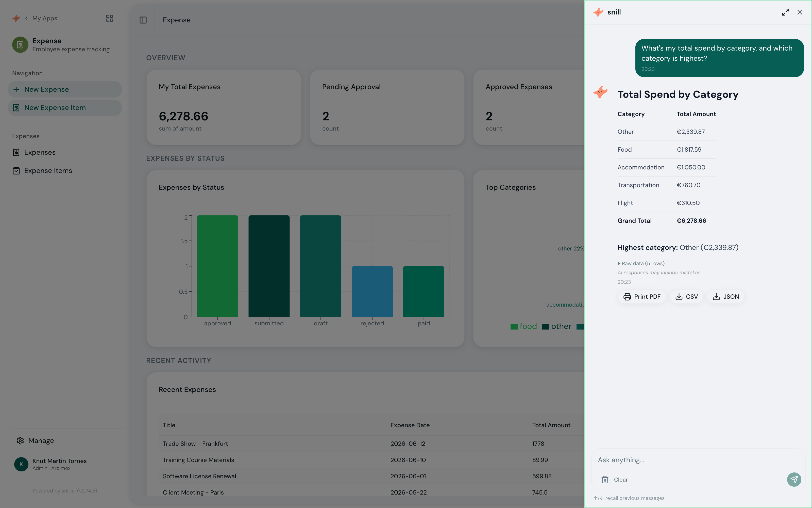Click the K user avatar
The image size is (812, 508).
21,464
